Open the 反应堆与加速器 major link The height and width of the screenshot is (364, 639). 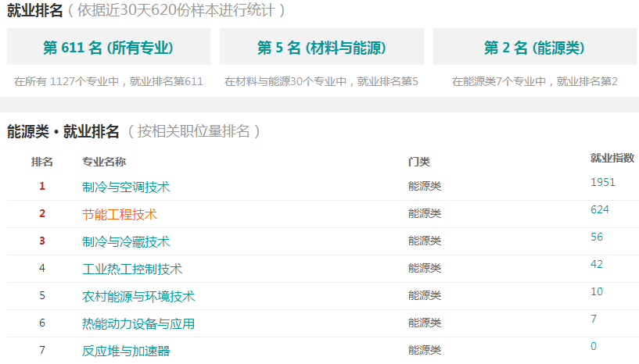point(126,351)
